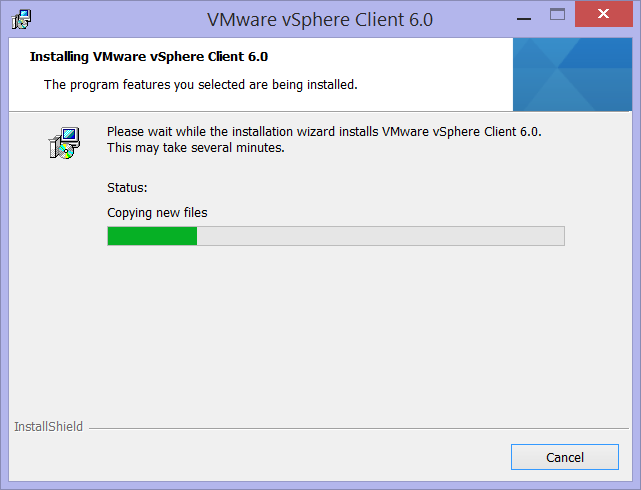Maximize the installer window

[557, 15]
